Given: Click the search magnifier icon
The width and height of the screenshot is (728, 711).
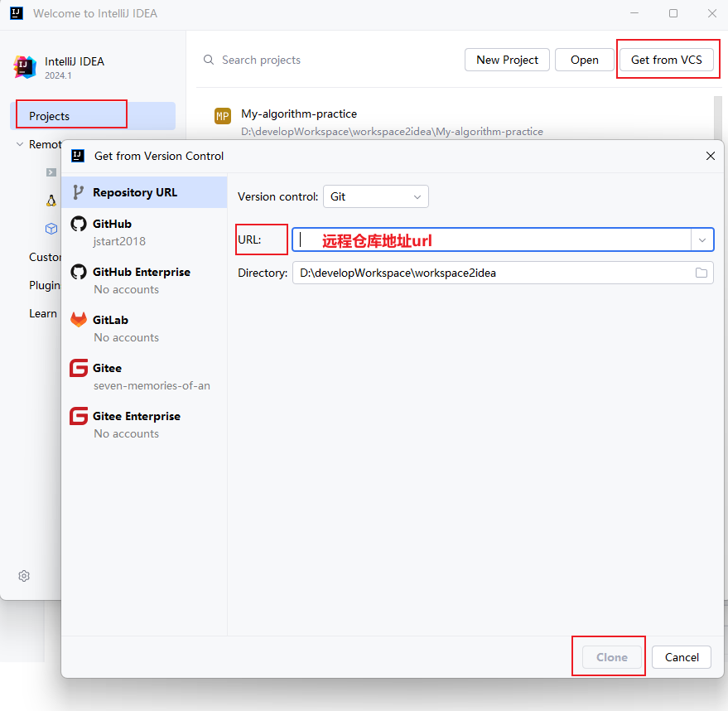Looking at the screenshot, I should [x=209, y=60].
